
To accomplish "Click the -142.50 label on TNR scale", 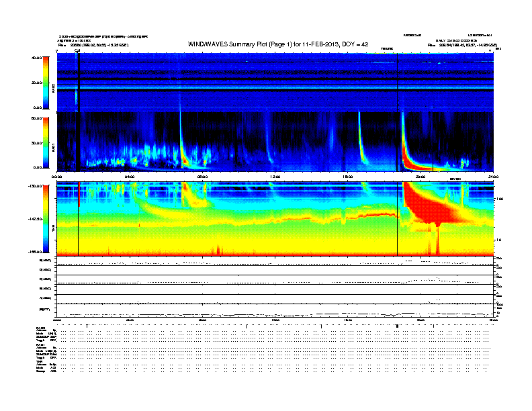I will [36, 219].
